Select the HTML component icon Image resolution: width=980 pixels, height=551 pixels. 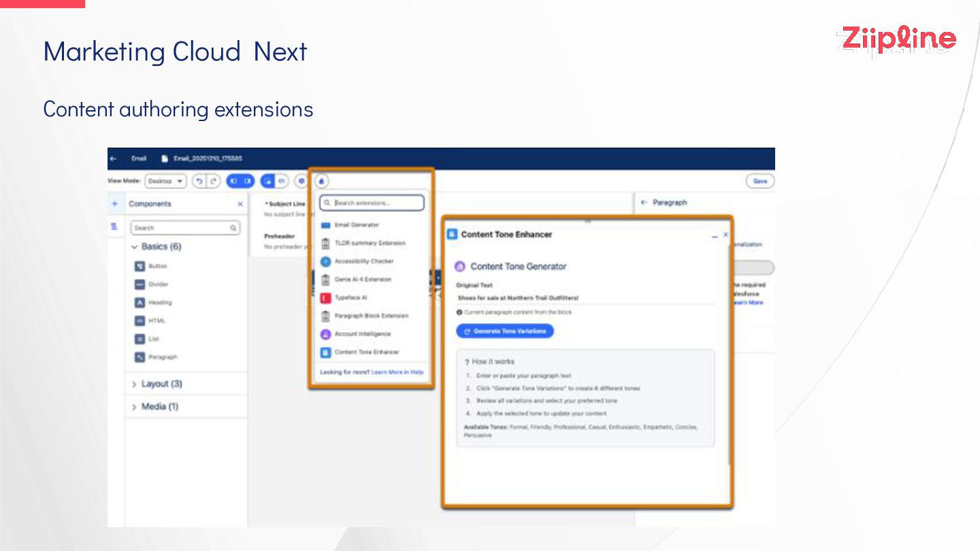140,320
